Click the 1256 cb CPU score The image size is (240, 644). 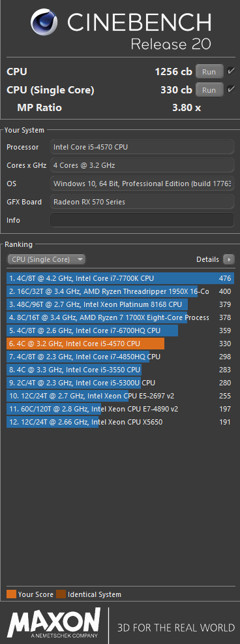[173, 71]
